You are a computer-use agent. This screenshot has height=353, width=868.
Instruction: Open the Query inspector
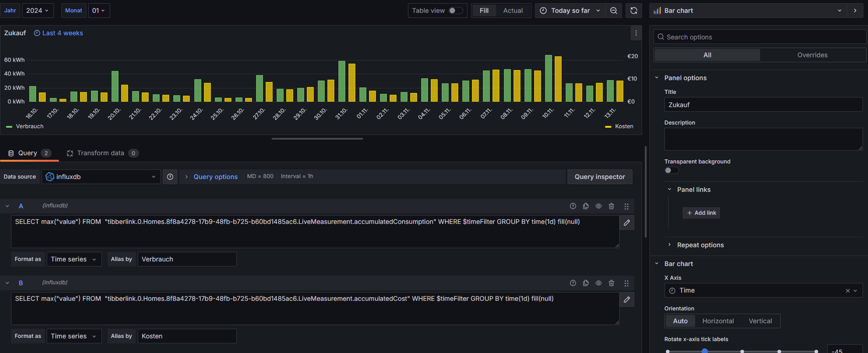pos(600,177)
